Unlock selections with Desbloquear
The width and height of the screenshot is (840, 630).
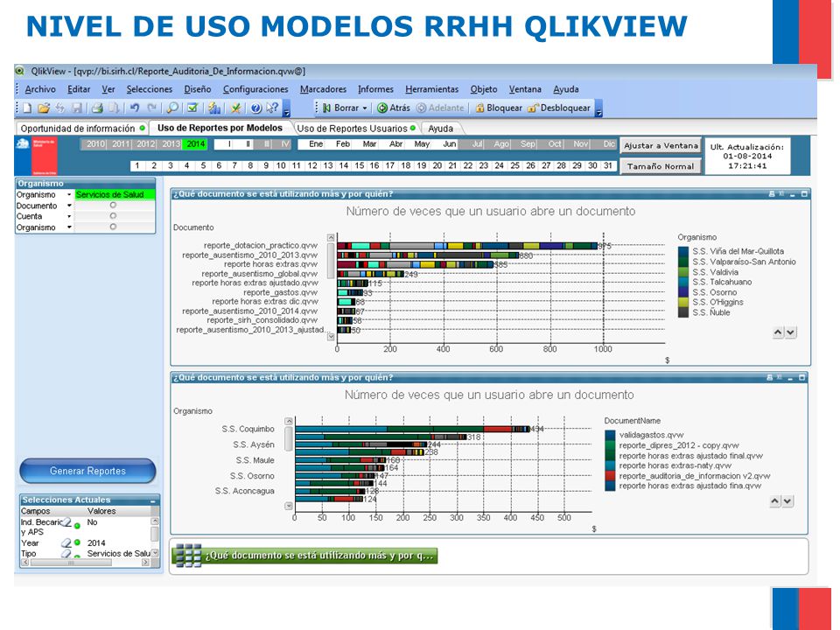[x=559, y=108]
